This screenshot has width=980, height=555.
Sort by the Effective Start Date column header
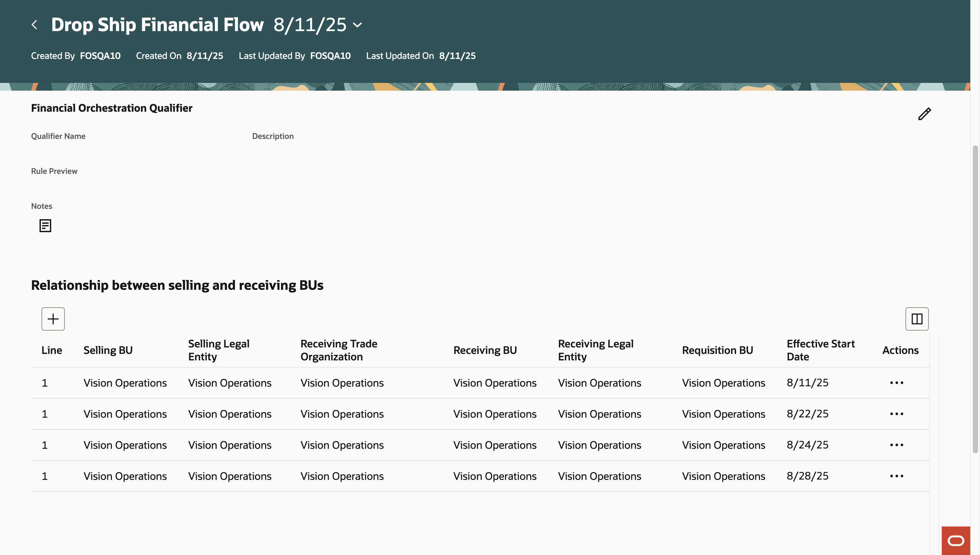[820, 350]
